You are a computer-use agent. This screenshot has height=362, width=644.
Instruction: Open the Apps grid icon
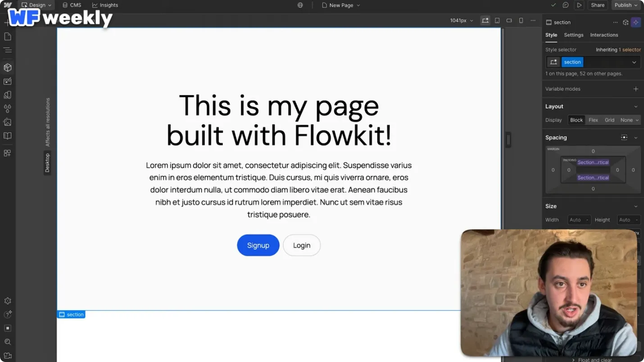8,153
